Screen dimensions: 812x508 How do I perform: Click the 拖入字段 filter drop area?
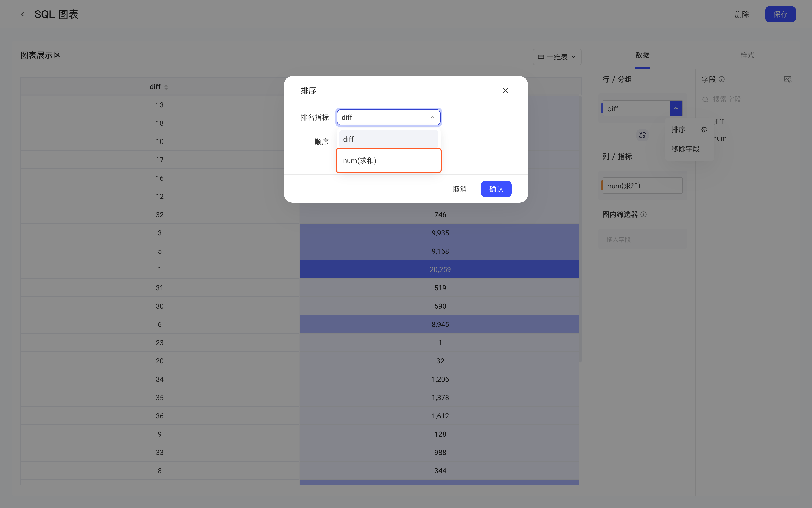(642, 240)
